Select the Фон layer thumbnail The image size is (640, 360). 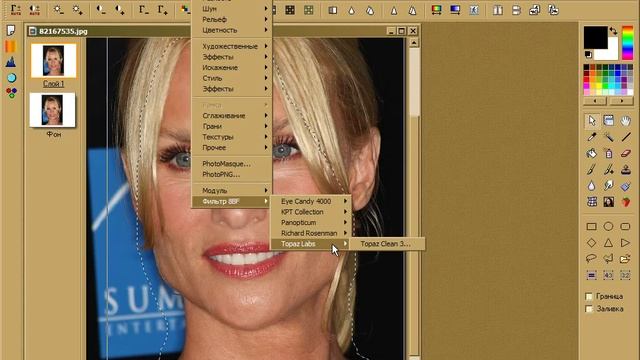52,110
